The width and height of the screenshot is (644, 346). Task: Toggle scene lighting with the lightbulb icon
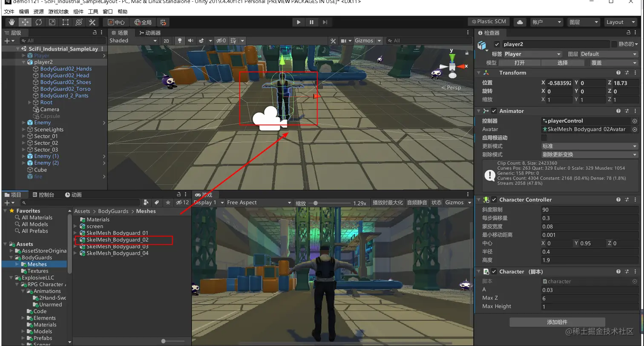[180, 41]
